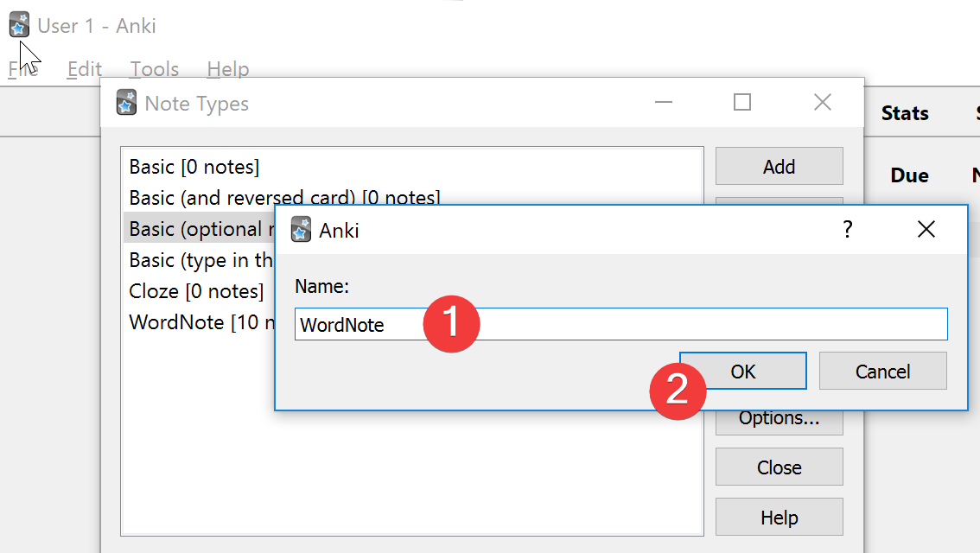
Task: Click Add in Note Types window
Action: [x=779, y=166]
